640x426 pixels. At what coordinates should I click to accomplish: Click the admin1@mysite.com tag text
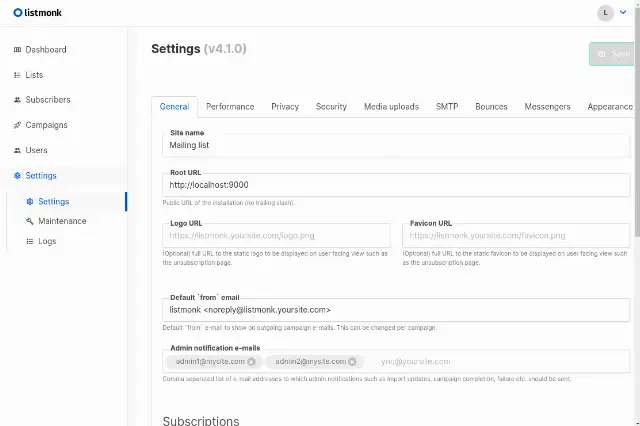click(x=210, y=362)
